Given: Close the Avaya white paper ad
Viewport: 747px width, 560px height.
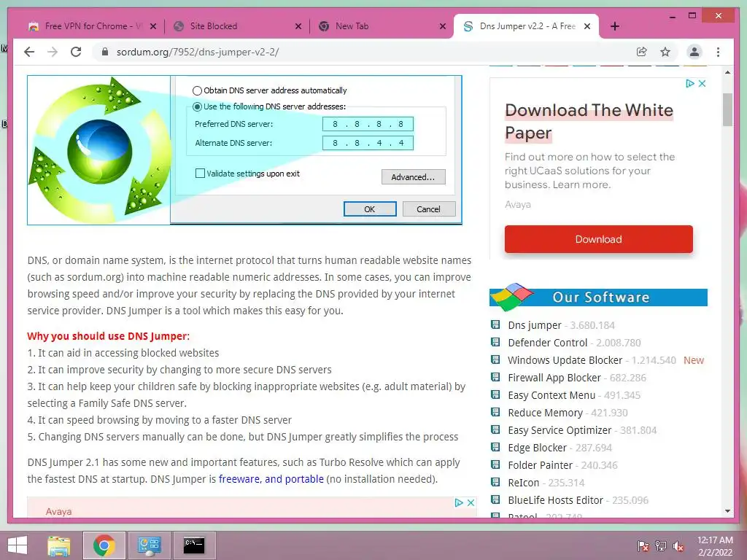Looking at the screenshot, I should pyautogui.click(x=702, y=83).
